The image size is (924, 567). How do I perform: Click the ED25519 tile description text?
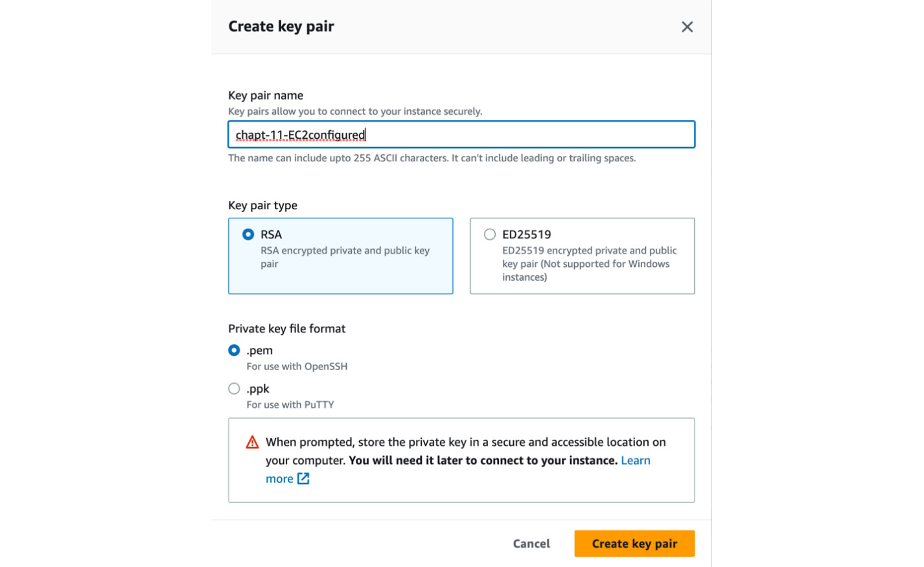coord(589,264)
